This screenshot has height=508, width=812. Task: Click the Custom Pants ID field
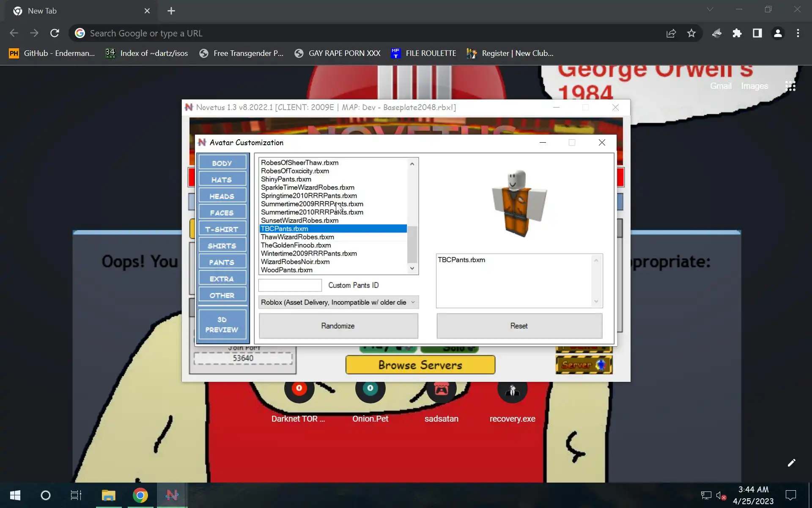[x=290, y=285]
